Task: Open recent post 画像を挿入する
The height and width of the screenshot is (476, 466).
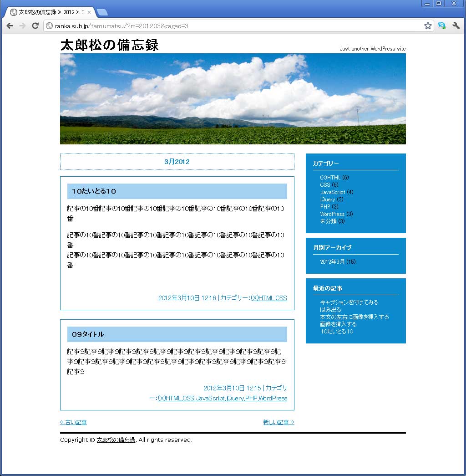Action: (338, 324)
